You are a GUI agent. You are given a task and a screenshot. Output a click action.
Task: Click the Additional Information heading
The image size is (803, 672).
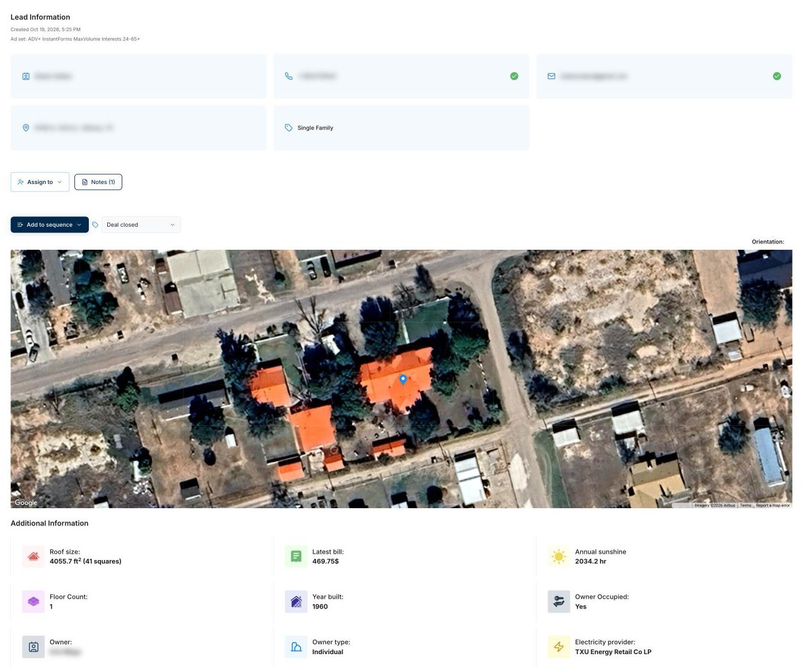click(50, 523)
